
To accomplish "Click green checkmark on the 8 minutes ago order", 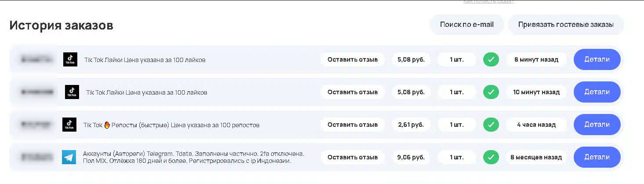I will (491, 59).
